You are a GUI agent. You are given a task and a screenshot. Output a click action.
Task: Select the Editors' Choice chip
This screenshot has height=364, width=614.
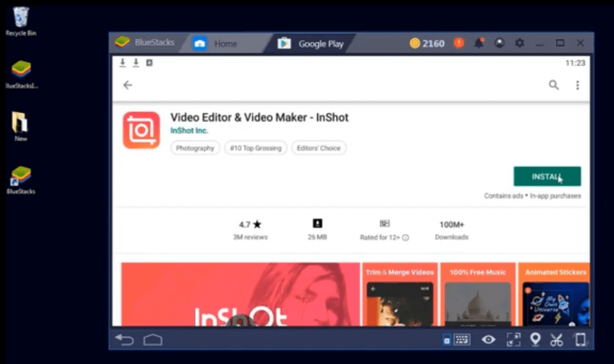[319, 148]
